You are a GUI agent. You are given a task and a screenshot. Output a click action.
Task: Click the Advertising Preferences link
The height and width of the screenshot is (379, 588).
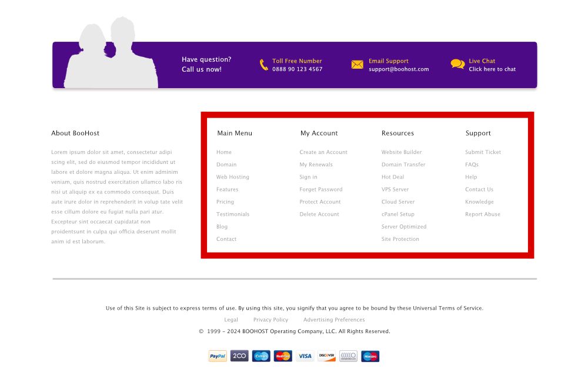pos(333,320)
